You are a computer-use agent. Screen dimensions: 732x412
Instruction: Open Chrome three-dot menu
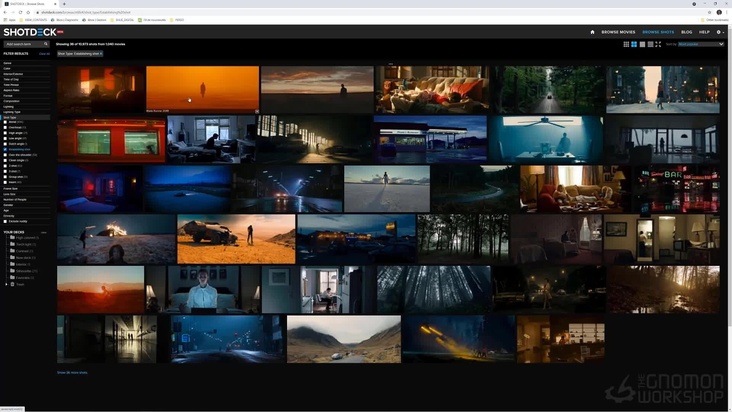(x=727, y=13)
